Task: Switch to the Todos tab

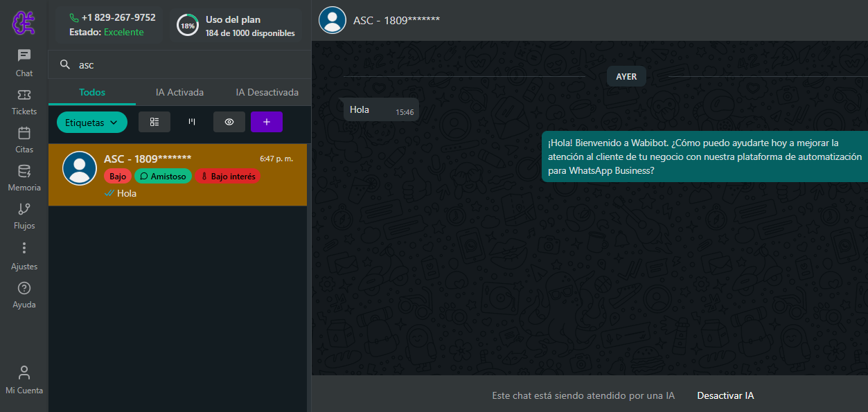Action: point(92,92)
